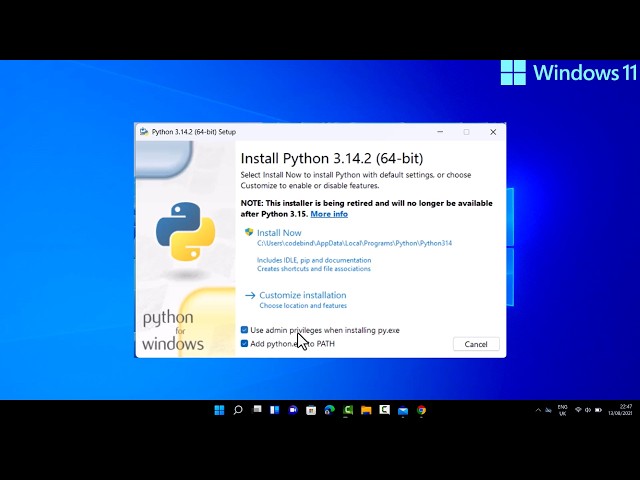
Task: Open the Windows Start menu
Action: coord(219,410)
